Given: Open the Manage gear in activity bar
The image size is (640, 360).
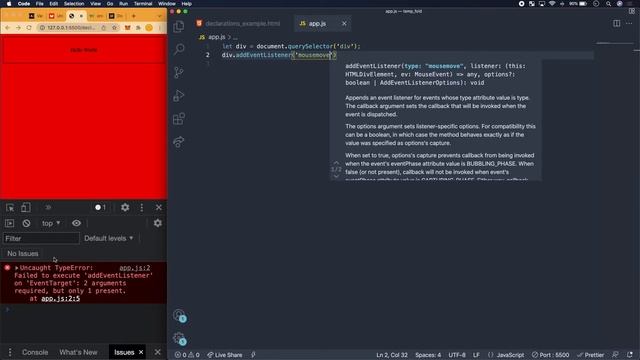Looking at the screenshot, I should pos(179,338).
